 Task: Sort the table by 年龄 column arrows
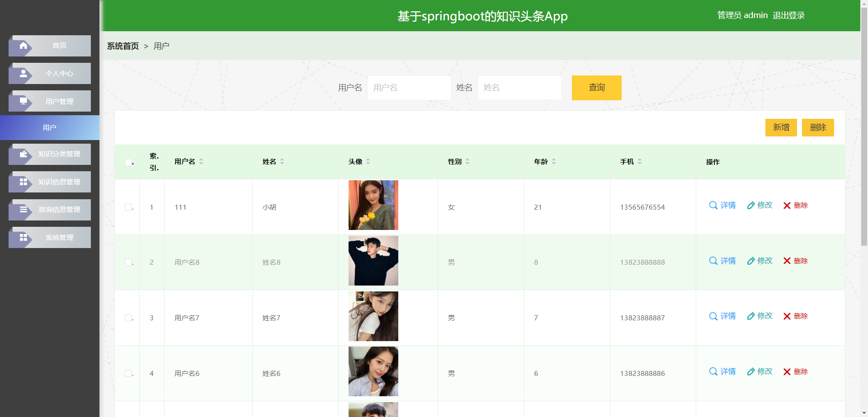(554, 161)
